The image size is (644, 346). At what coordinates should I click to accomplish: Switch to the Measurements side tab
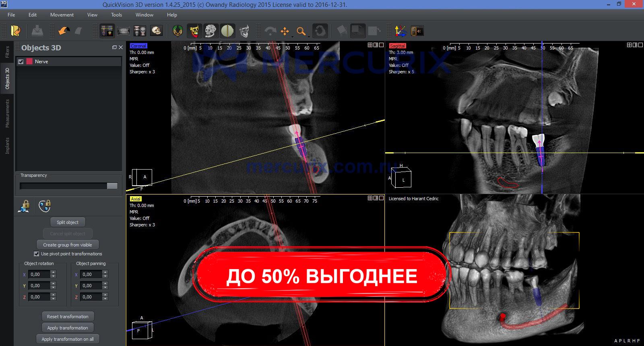[x=7, y=114]
